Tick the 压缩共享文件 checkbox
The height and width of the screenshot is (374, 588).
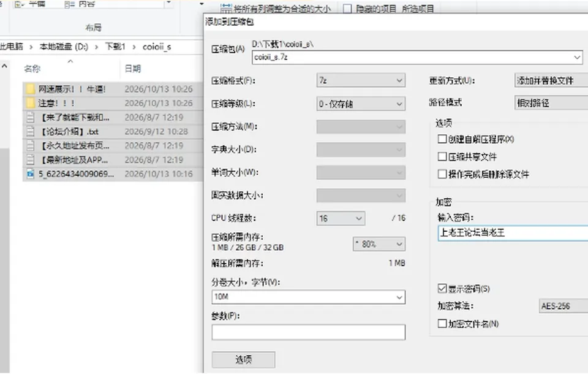(x=442, y=156)
